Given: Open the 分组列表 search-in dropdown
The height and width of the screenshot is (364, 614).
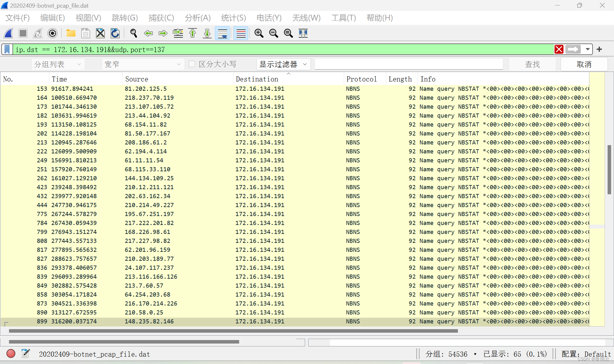Looking at the screenshot, I should pos(58,64).
